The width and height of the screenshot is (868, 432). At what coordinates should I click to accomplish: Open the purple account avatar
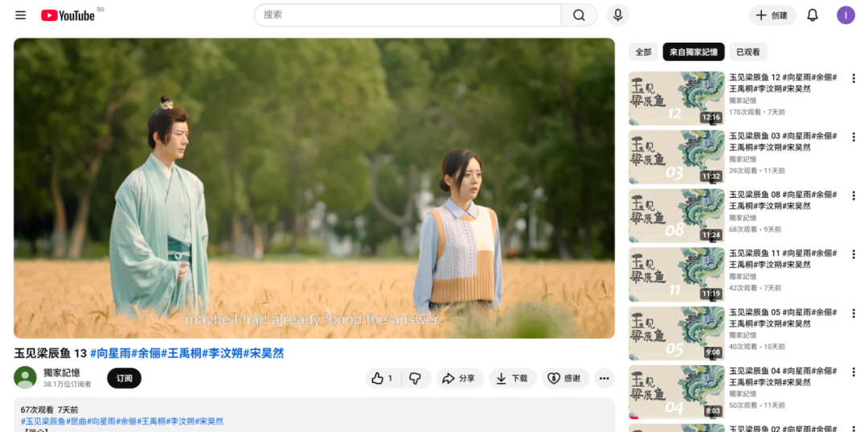point(845,15)
